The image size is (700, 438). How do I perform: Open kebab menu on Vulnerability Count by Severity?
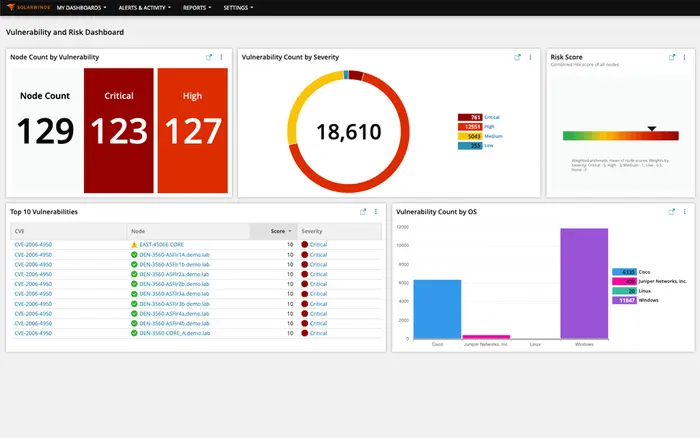pos(530,57)
